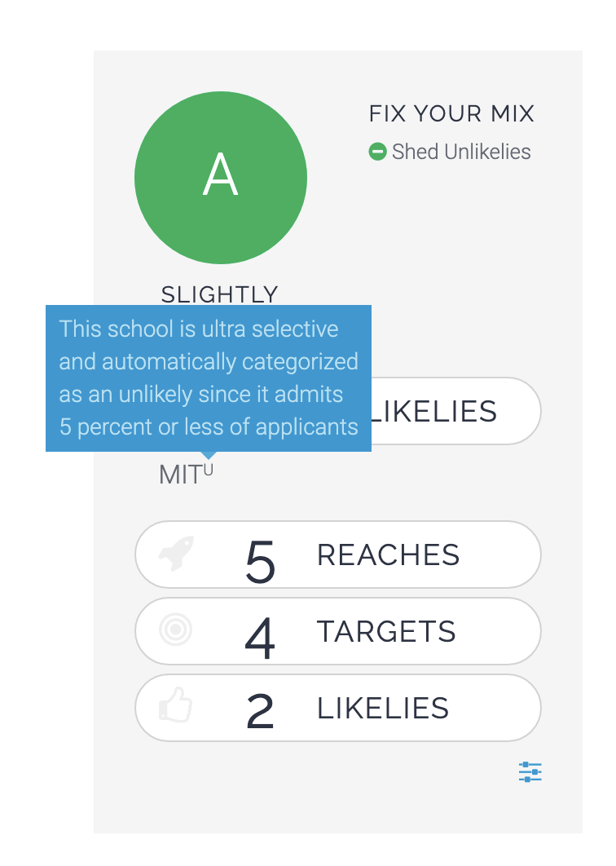
Task: Click the FIX YOUR MIX heading
Action: (451, 114)
